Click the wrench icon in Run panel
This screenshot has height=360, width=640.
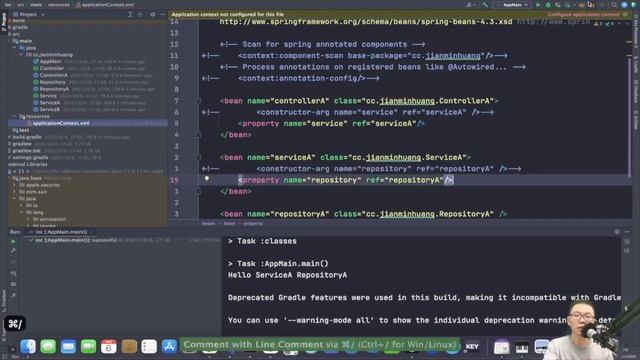13,251
